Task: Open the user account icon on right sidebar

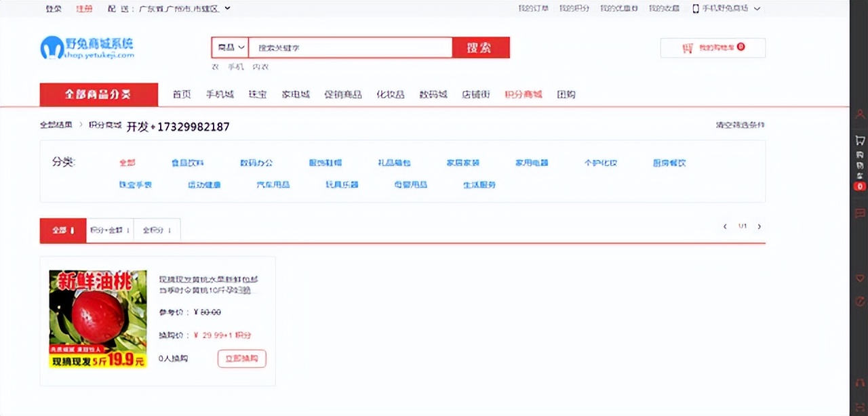Action: (x=859, y=115)
